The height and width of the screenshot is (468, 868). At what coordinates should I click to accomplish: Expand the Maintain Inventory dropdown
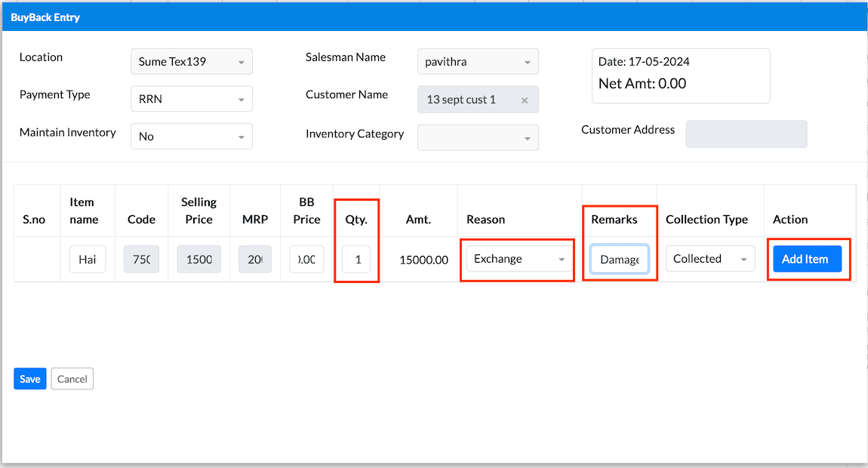[x=192, y=137]
